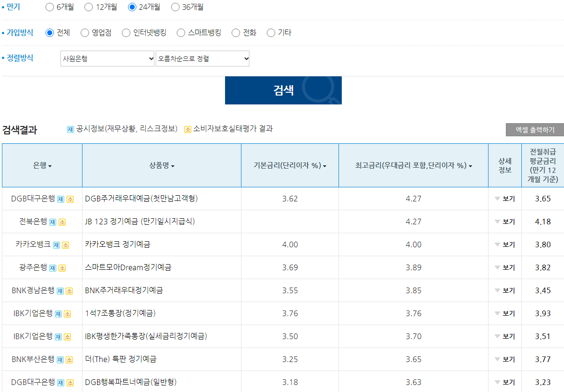The width and height of the screenshot is (564, 392).
Task: Click the 스마트모아Dream정기예금 product name
Action: [x=128, y=267]
